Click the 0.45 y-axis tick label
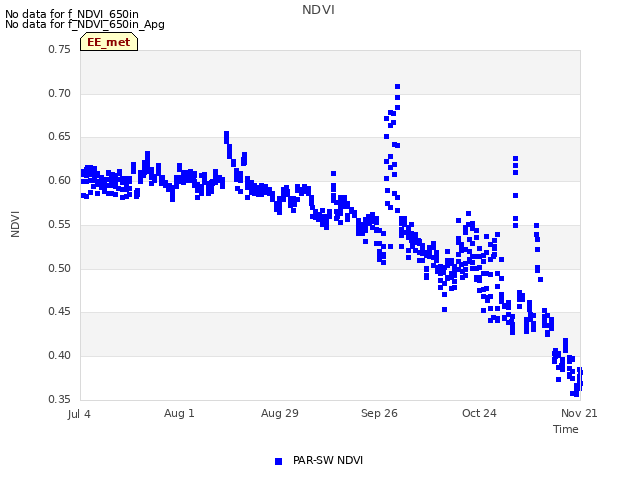 pos(60,311)
